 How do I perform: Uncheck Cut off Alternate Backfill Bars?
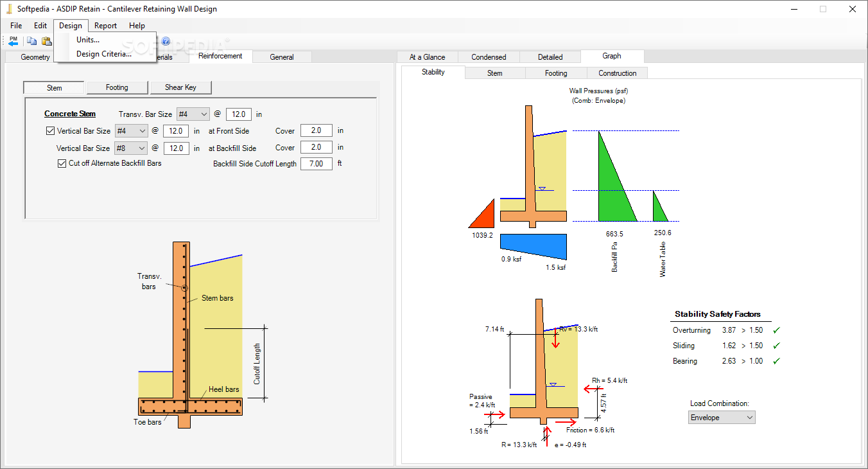tap(62, 163)
